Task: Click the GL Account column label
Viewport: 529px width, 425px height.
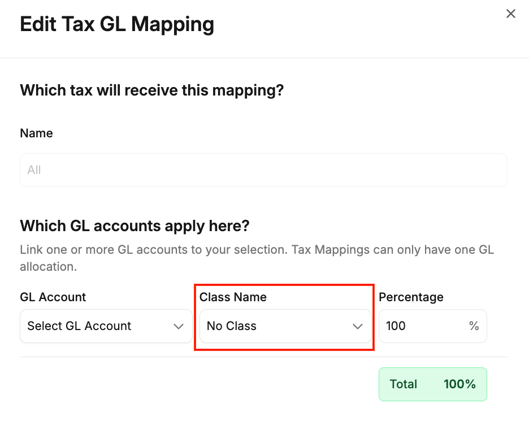Action: pos(53,297)
